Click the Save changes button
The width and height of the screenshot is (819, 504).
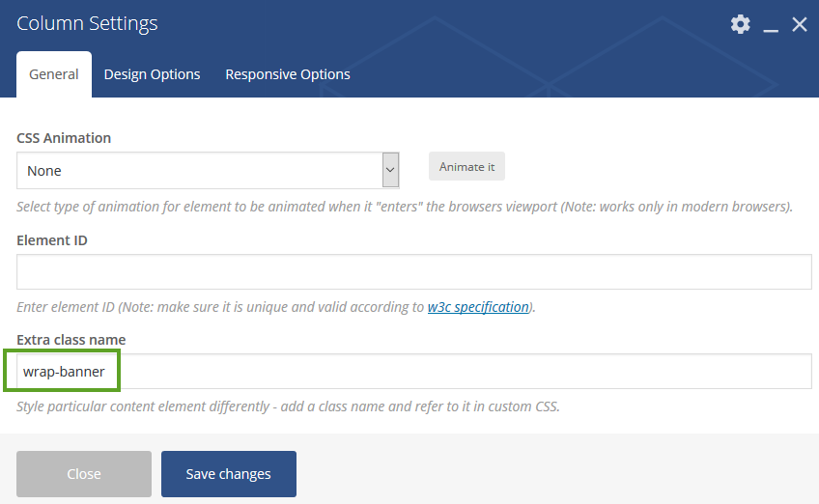[x=229, y=474]
